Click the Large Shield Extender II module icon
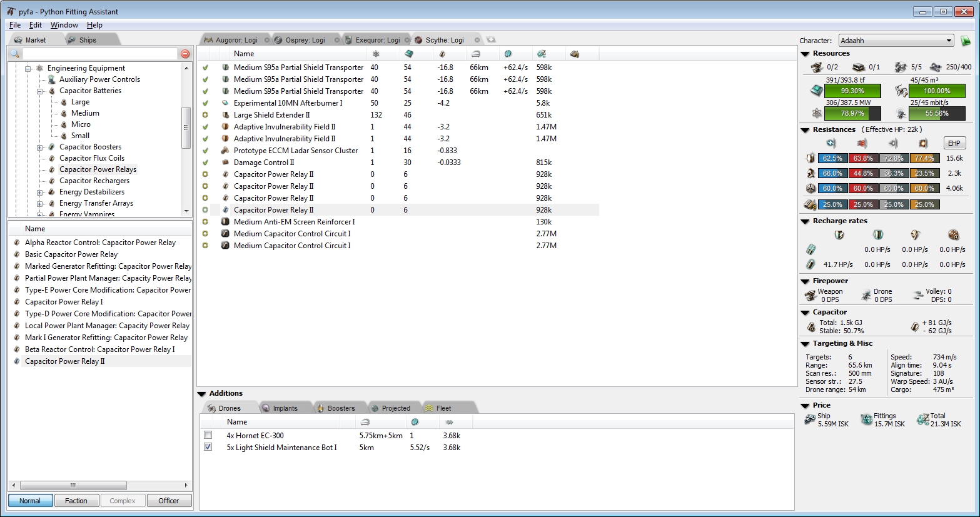This screenshot has width=980, height=517. pos(225,115)
